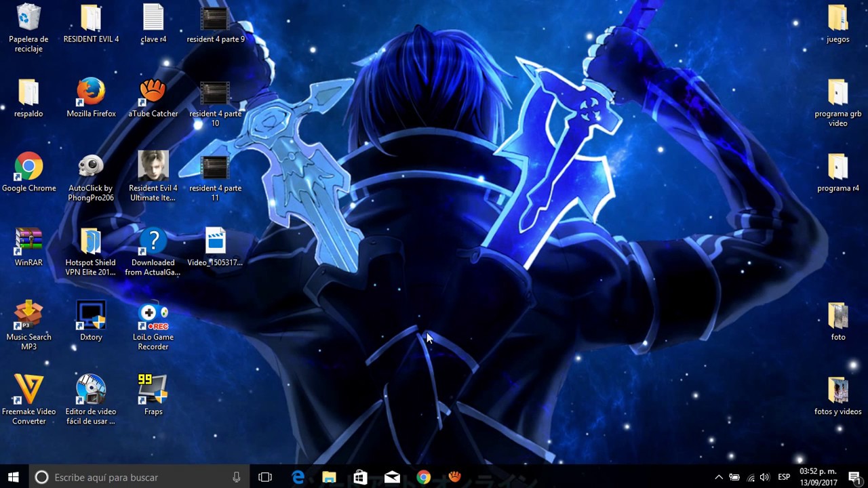Select the resident 4 parte 11 video

pos(216,178)
